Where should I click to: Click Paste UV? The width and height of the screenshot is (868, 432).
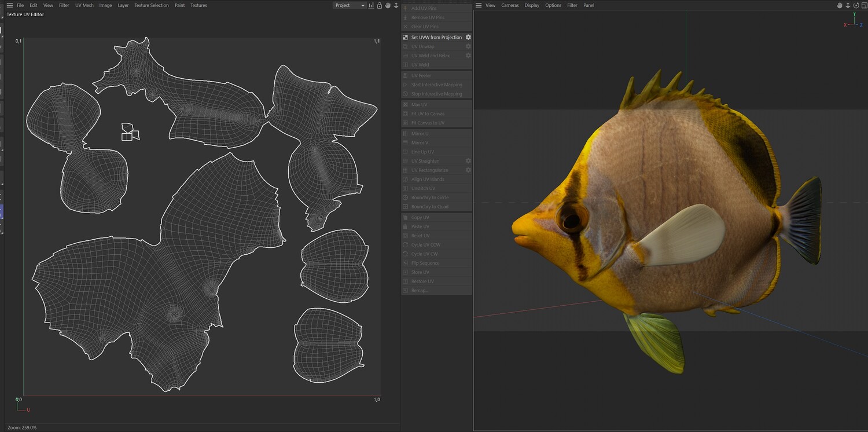[x=437, y=226]
